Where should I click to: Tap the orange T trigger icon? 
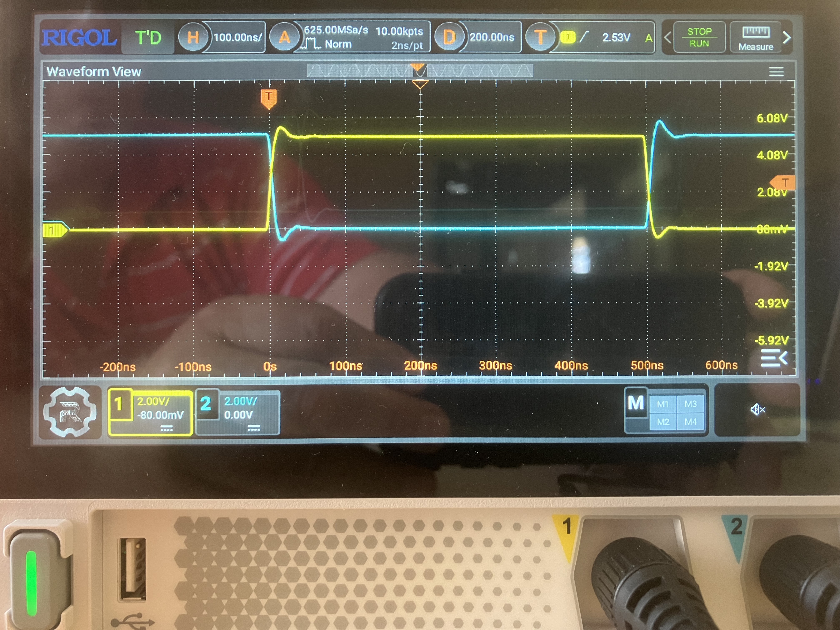coord(540,37)
